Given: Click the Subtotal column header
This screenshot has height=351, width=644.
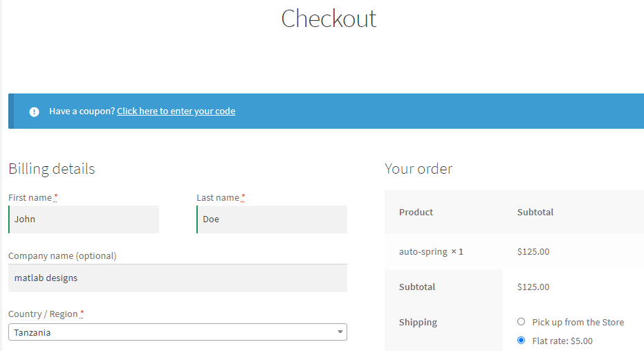Looking at the screenshot, I should pyautogui.click(x=535, y=212).
